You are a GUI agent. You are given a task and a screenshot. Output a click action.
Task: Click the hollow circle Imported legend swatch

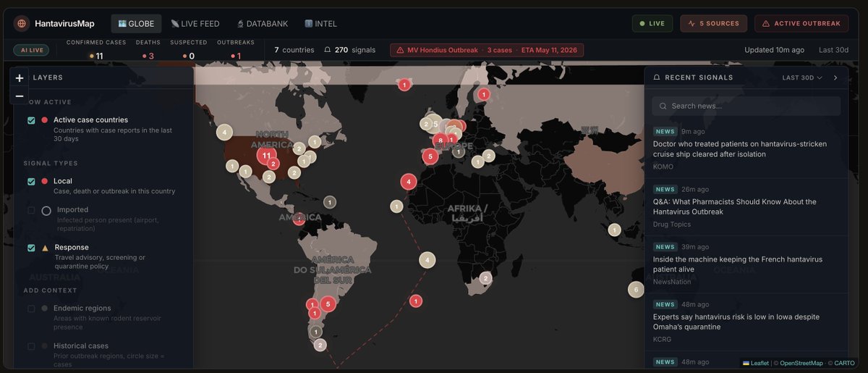coord(46,211)
